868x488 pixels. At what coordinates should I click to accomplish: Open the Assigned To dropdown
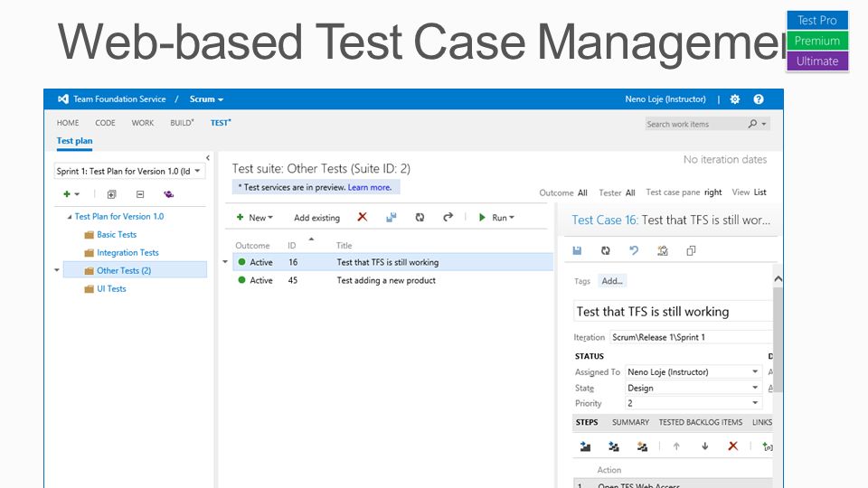pyautogui.click(x=755, y=371)
